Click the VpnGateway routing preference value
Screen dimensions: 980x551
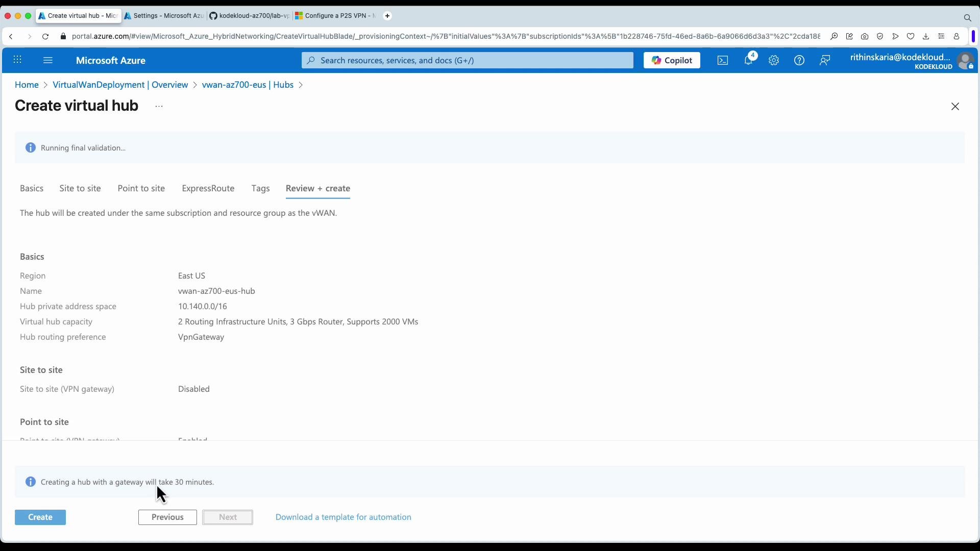coord(201,337)
